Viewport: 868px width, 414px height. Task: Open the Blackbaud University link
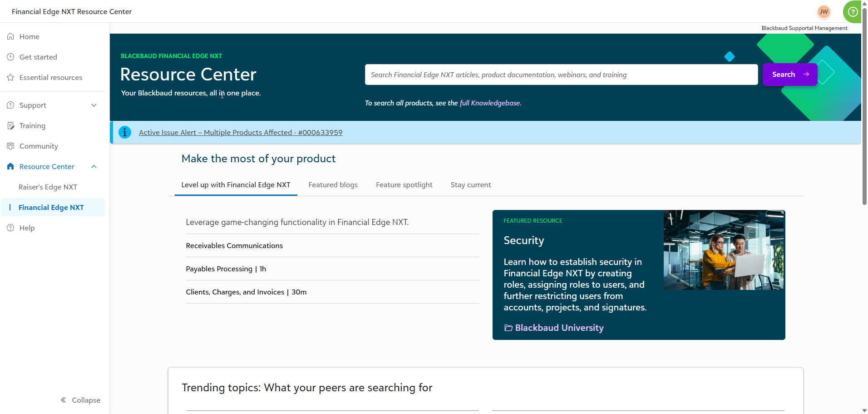click(x=559, y=328)
